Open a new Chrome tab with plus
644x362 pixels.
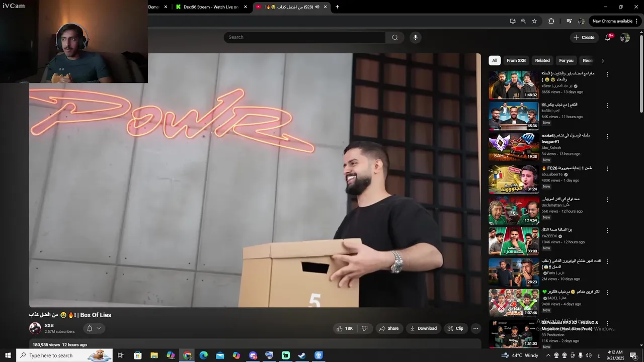337,7
